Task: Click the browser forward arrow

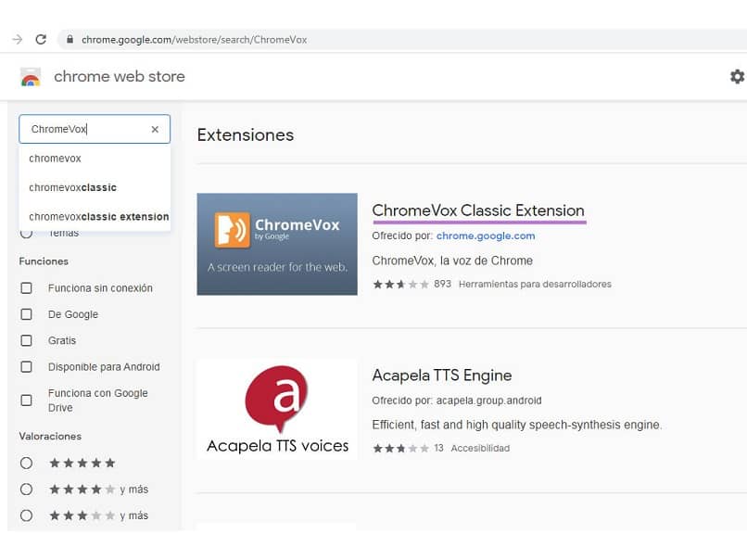Action: pyautogui.click(x=18, y=39)
